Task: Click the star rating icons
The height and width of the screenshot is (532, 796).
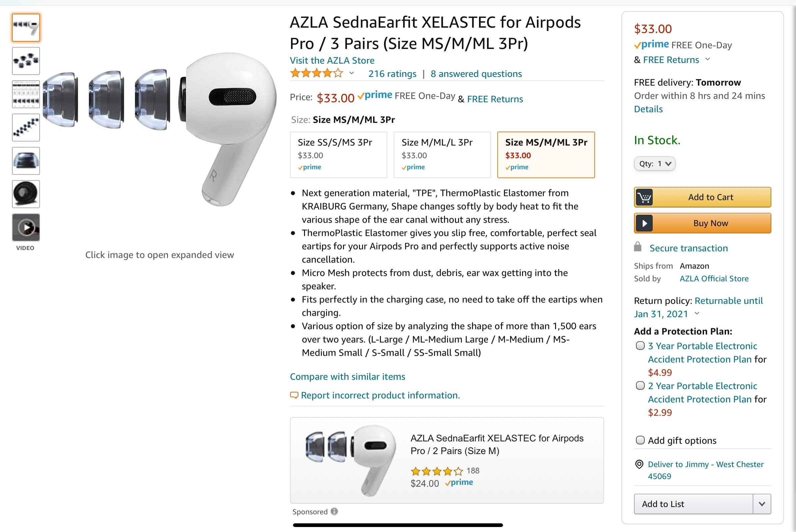Action: point(316,73)
